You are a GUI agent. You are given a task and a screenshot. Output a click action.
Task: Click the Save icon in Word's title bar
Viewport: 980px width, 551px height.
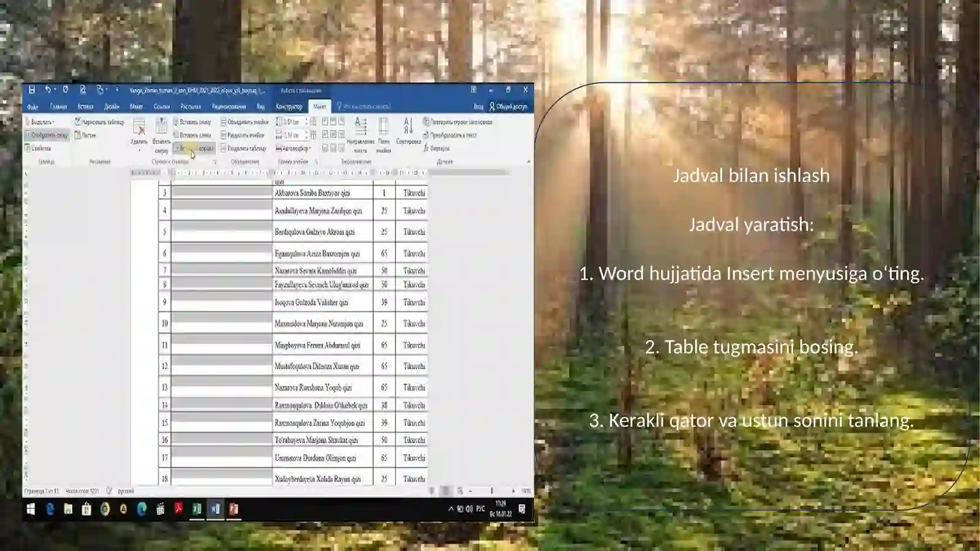(32, 89)
